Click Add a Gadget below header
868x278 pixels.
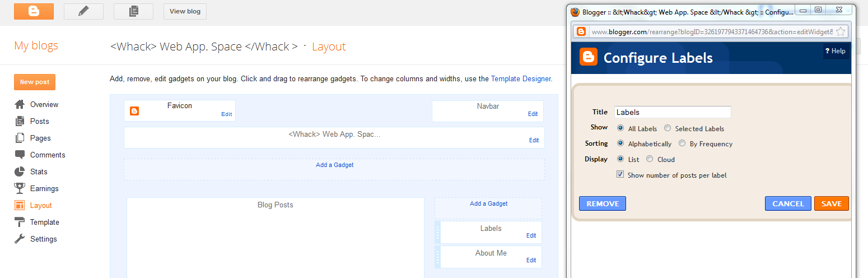(334, 165)
